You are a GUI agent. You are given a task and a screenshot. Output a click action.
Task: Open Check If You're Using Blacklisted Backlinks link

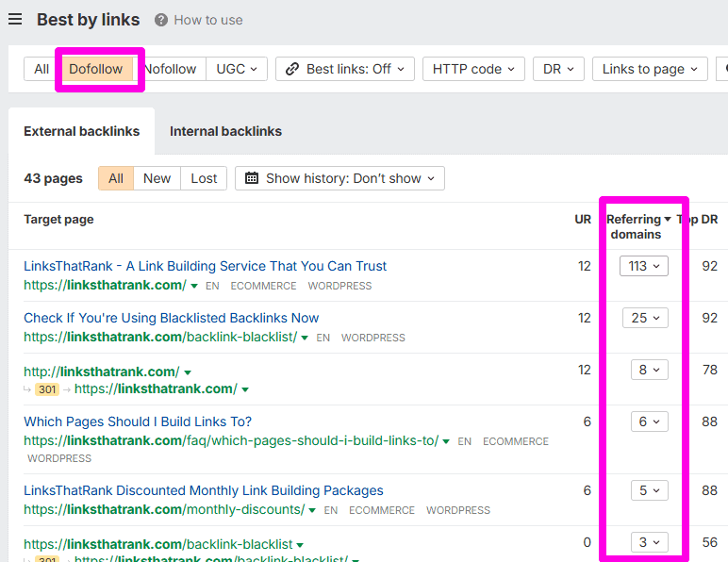(x=172, y=318)
